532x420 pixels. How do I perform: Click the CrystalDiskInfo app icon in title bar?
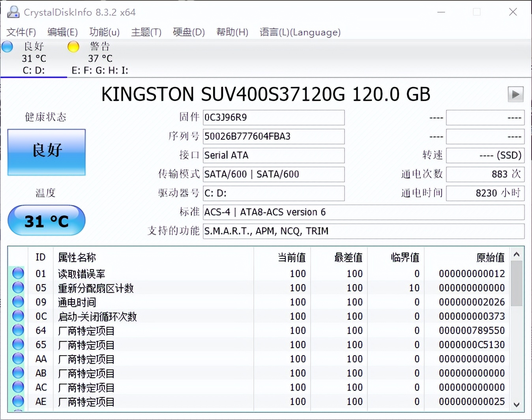pos(13,12)
